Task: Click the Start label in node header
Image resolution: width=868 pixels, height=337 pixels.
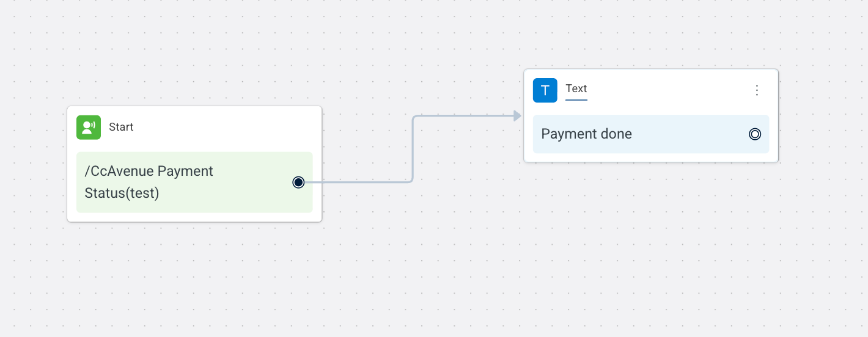Action: tap(121, 127)
